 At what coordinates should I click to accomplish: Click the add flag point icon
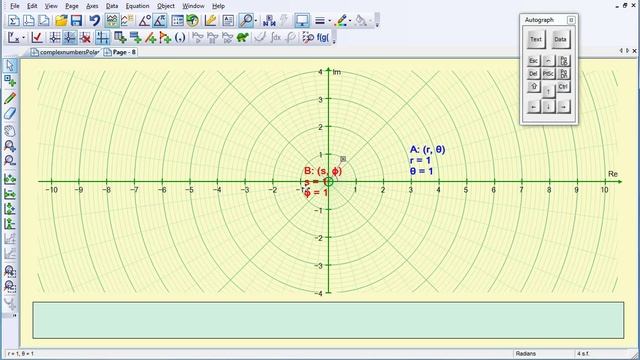(x=165, y=38)
